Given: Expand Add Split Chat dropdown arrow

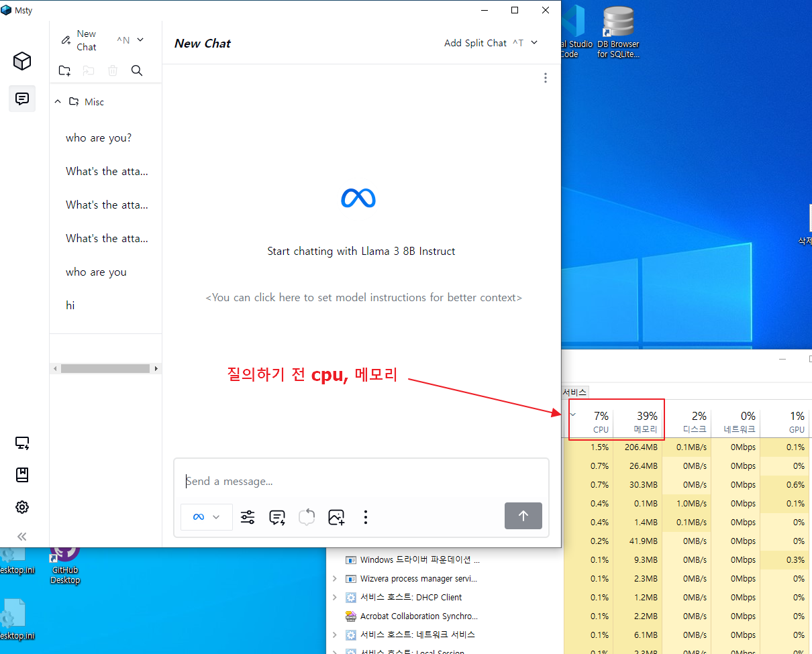Looking at the screenshot, I should point(534,43).
